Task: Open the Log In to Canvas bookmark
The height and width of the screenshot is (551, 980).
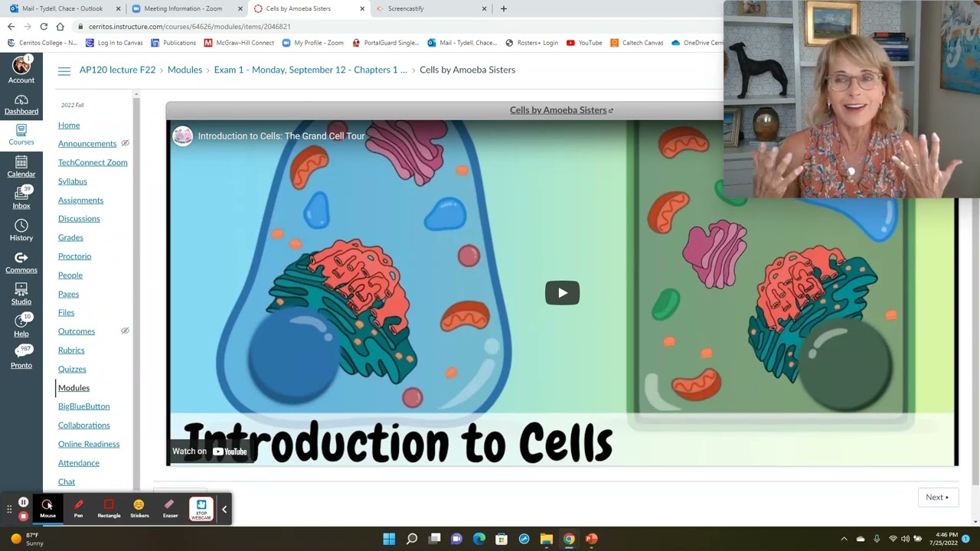Action: click(114, 43)
